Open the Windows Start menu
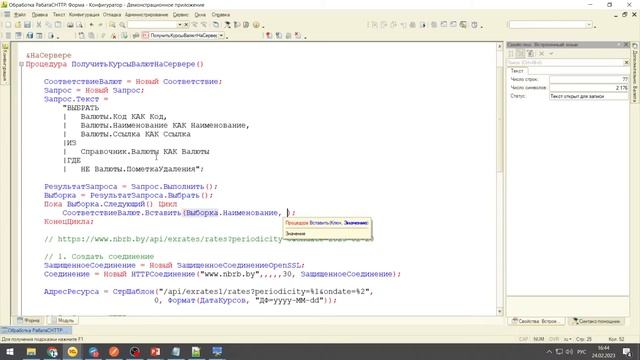Viewport: 640px width, 360px height. point(10,351)
